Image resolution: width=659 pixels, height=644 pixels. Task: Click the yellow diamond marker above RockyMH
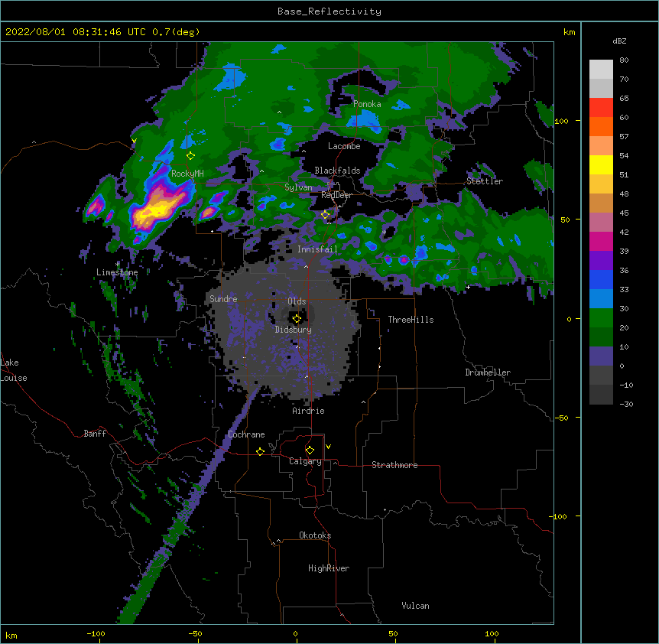[x=190, y=156]
